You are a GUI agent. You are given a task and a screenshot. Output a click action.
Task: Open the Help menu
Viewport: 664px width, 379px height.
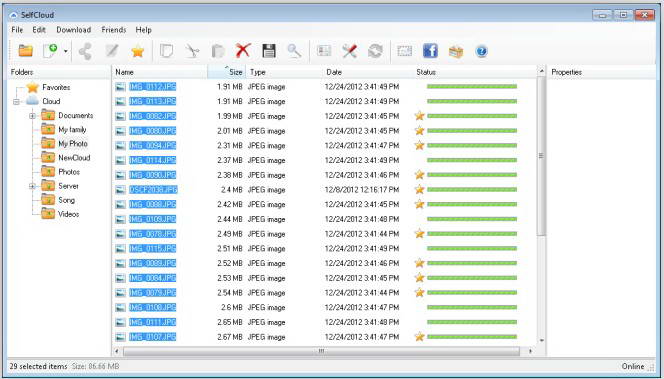(x=144, y=30)
